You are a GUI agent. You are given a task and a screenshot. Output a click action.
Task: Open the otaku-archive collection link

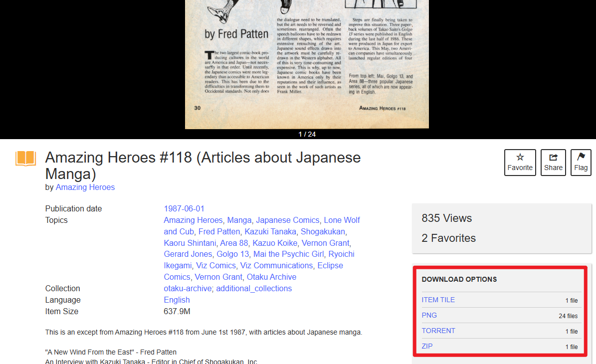188,288
